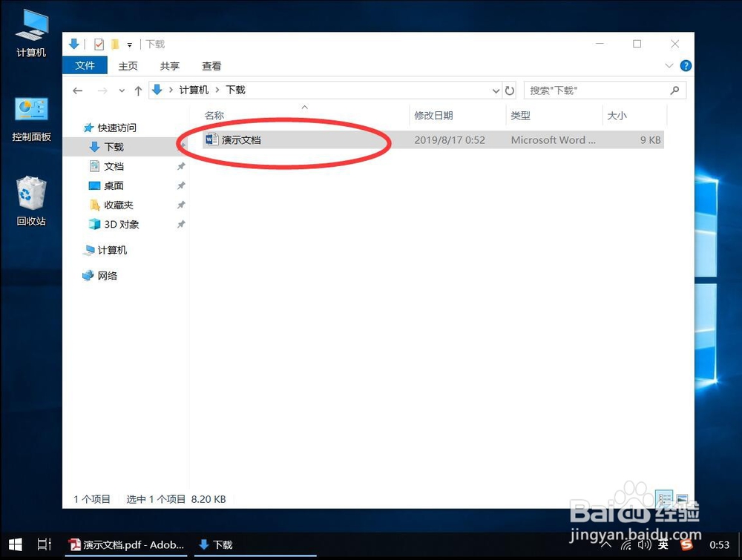Toggle the 英 input language indicator
The width and height of the screenshot is (742, 560).
pos(663,544)
